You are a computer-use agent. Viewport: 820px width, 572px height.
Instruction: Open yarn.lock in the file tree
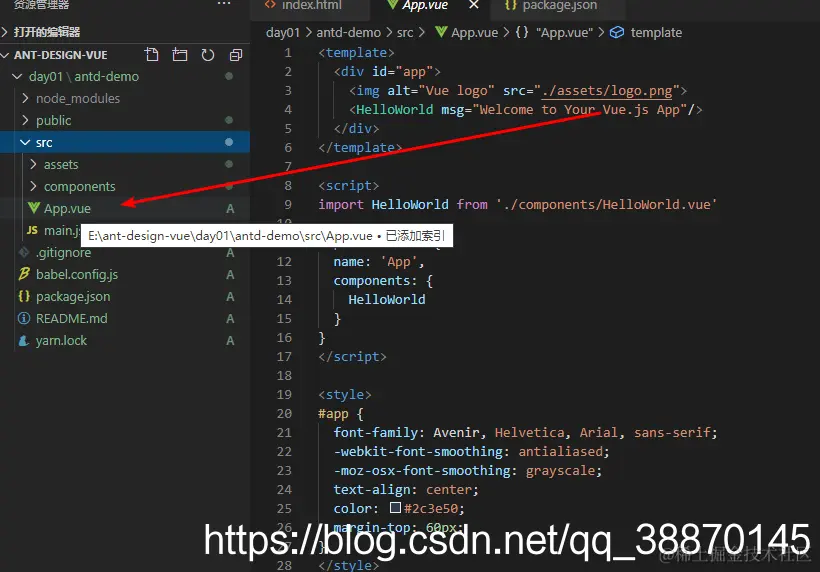click(x=61, y=340)
